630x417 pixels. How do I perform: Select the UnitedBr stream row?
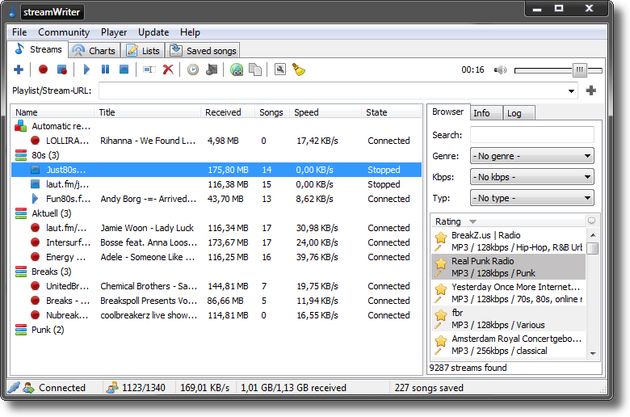(217, 286)
